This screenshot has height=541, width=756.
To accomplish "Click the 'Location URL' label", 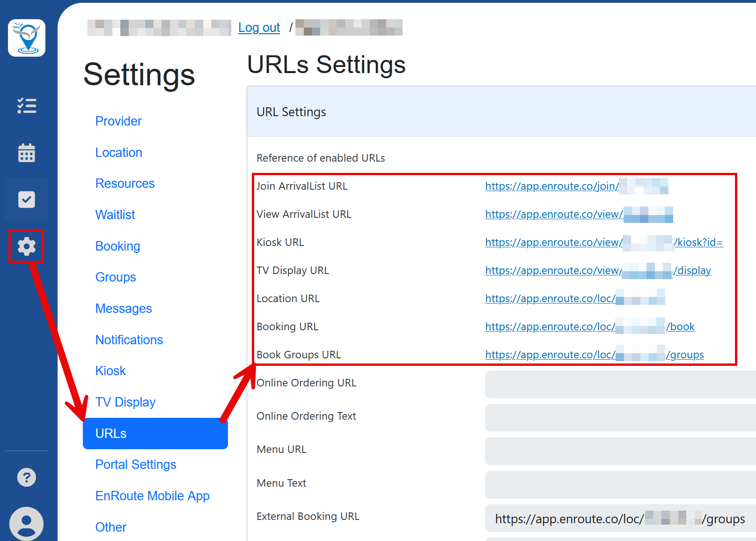I will [x=288, y=298].
